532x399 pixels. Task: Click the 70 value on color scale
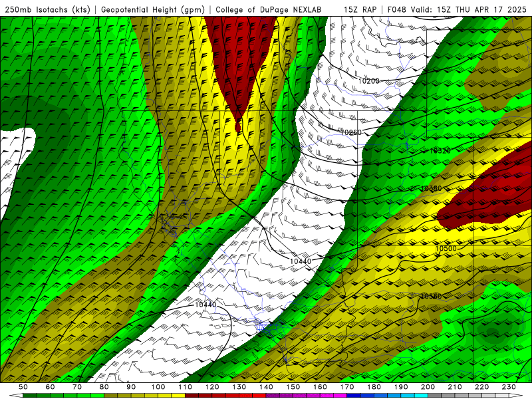tap(77, 387)
